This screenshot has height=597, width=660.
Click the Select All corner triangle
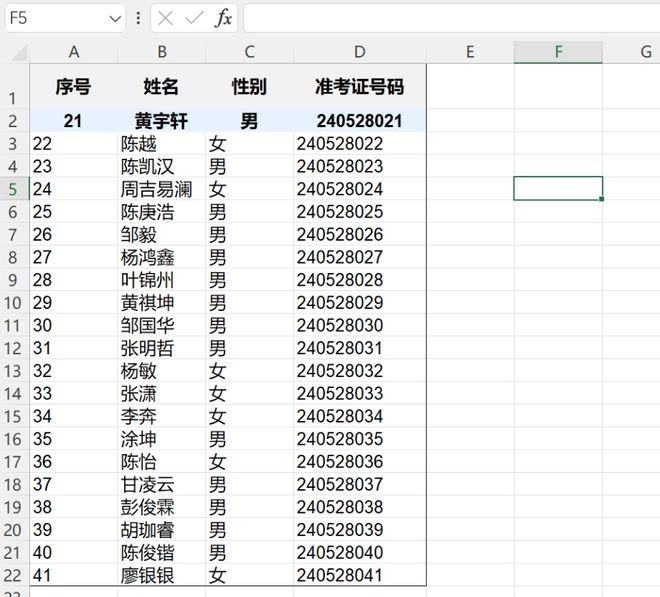coord(20,53)
